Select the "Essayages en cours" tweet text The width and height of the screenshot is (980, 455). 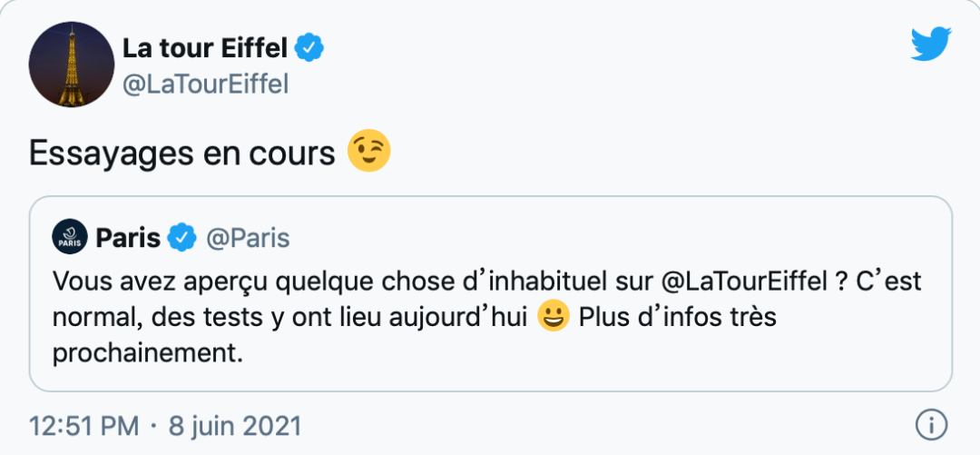coord(182,154)
